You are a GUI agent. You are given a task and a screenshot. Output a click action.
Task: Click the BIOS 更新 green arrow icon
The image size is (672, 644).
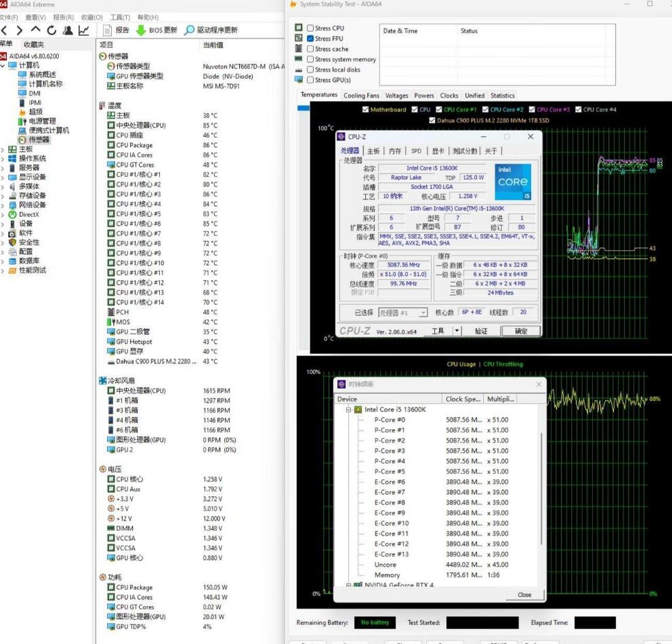(x=141, y=31)
